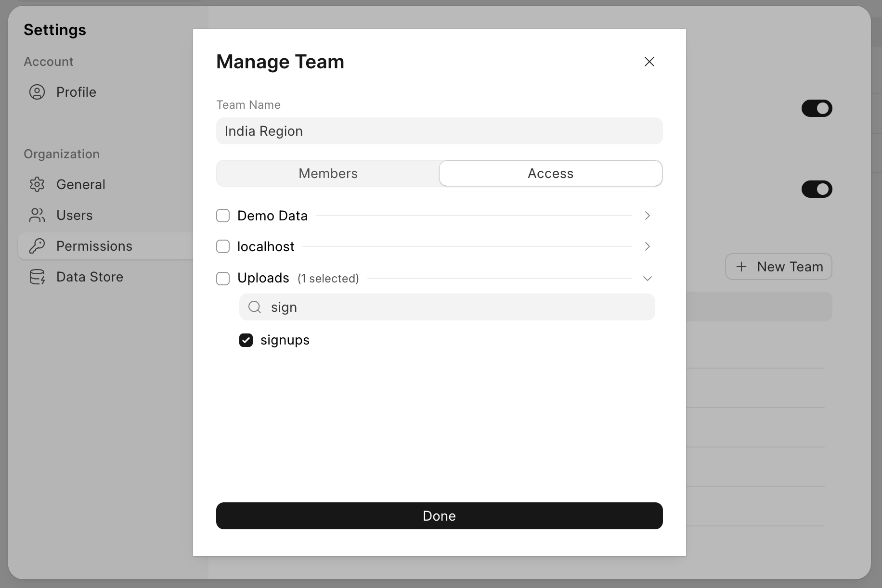The height and width of the screenshot is (588, 882).
Task: Click the General gear icon
Action: coord(37,184)
